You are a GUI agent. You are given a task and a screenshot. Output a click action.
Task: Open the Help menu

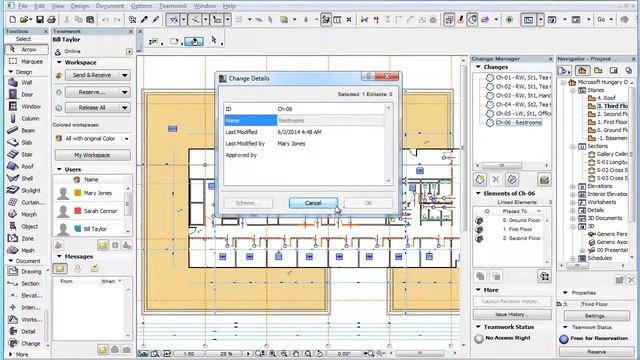(229, 6)
